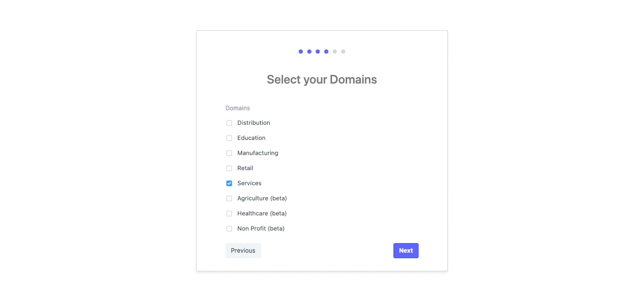
Task: Check the Healthcare (beta) checkbox
Action: 229,213
